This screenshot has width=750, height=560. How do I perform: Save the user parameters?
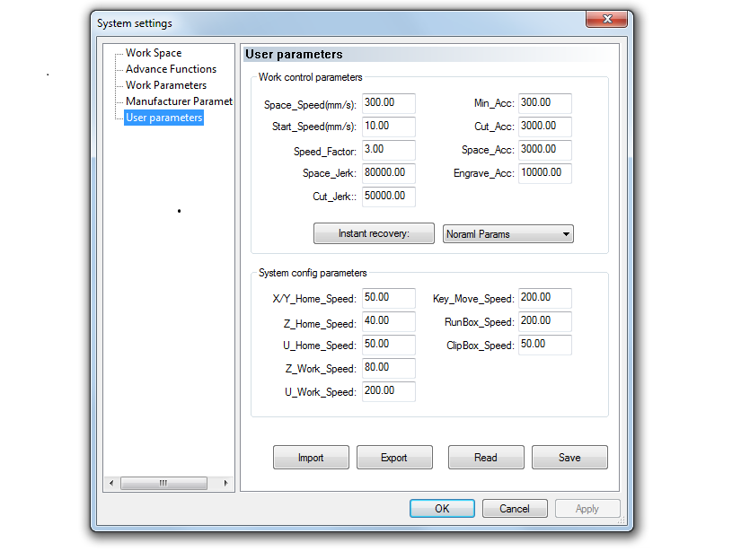(x=569, y=458)
